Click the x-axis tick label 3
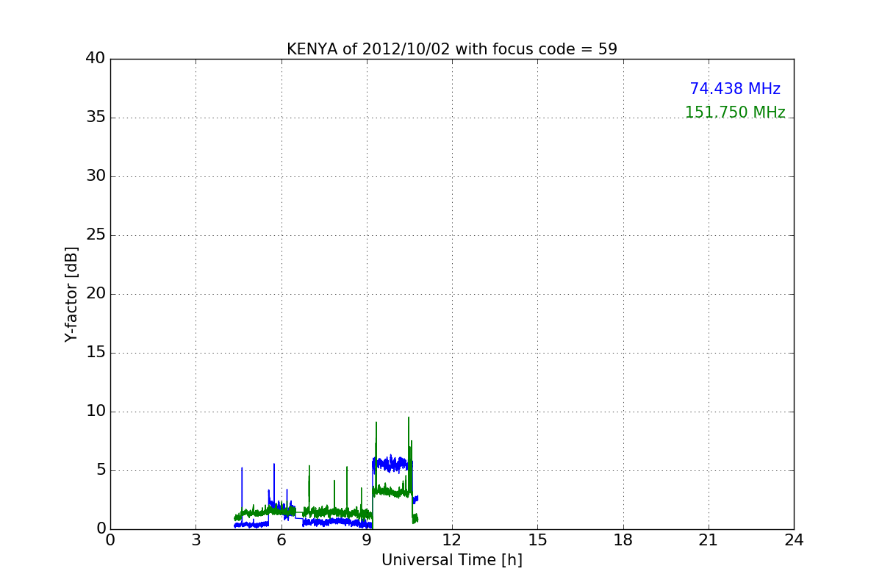 pos(196,539)
